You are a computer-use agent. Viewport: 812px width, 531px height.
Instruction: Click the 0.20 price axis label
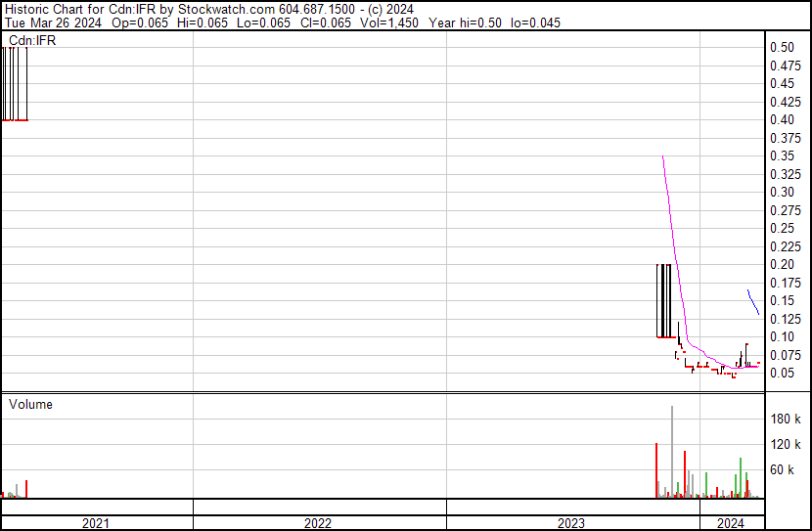pyautogui.click(x=782, y=264)
